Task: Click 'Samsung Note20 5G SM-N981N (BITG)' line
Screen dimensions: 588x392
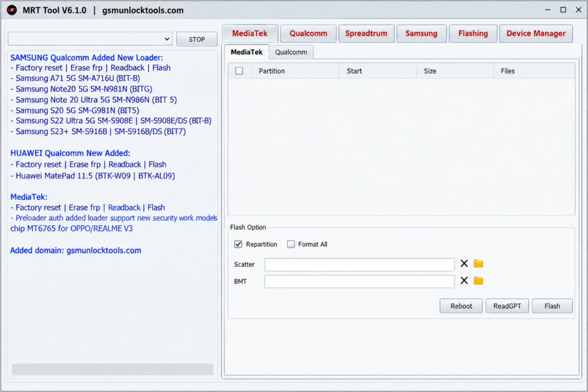Action: click(82, 89)
